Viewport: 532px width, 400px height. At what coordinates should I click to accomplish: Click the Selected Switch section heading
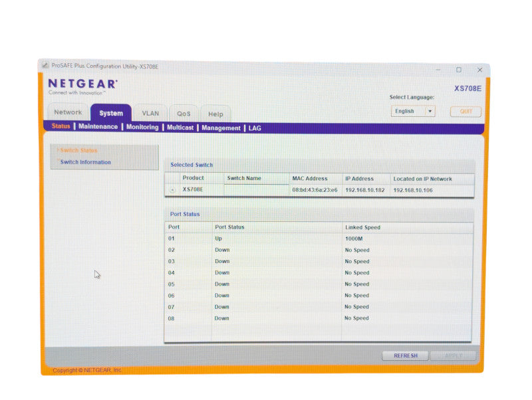(192, 165)
